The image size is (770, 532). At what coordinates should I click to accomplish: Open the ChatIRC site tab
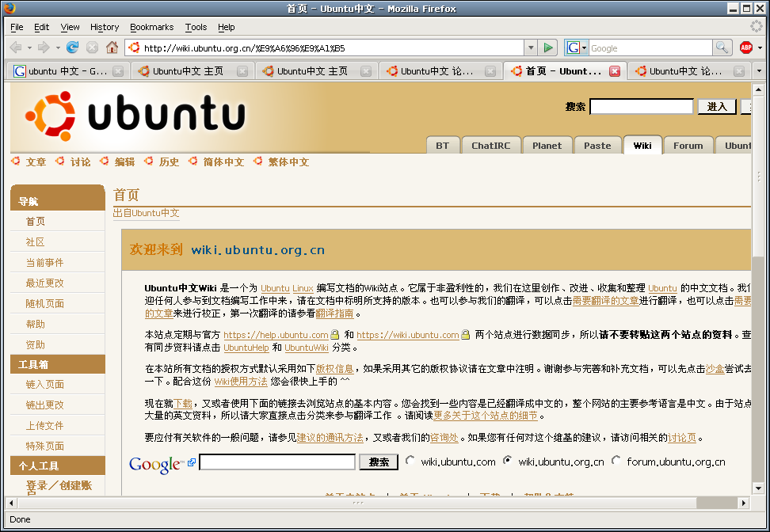pyautogui.click(x=490, y=145)
